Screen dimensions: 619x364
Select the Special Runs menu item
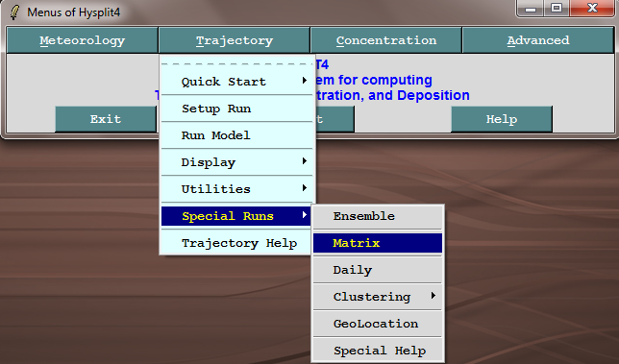pyautogui.click(x=236, y=216)
